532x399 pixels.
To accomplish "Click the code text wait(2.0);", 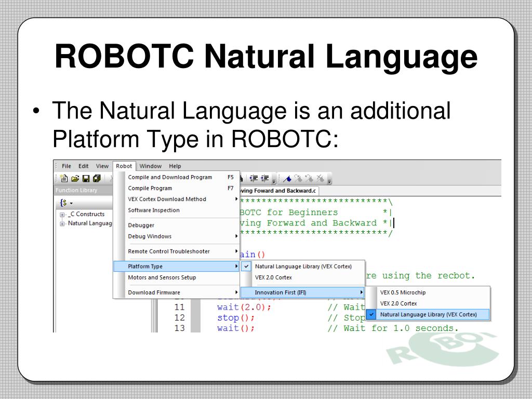I will [x=244, y=308].
